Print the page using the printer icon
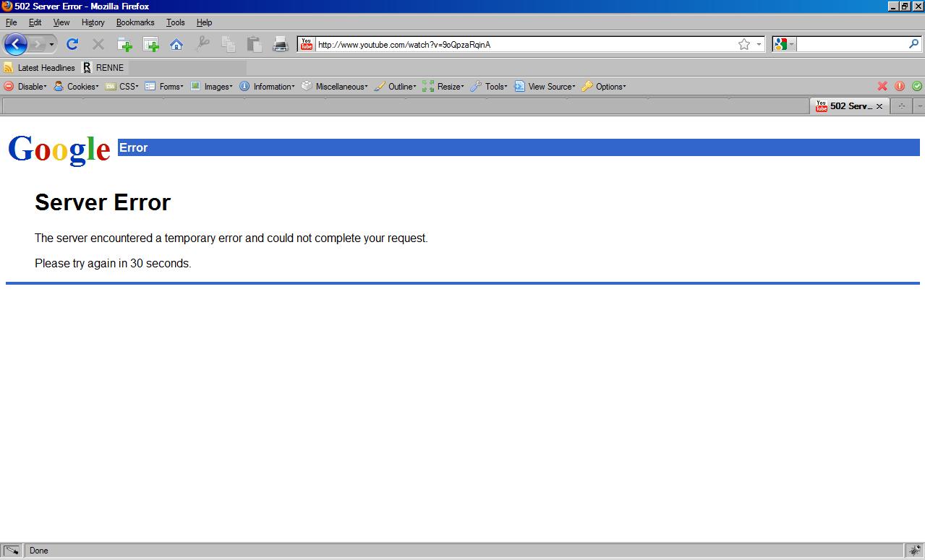 click(280, 45)
